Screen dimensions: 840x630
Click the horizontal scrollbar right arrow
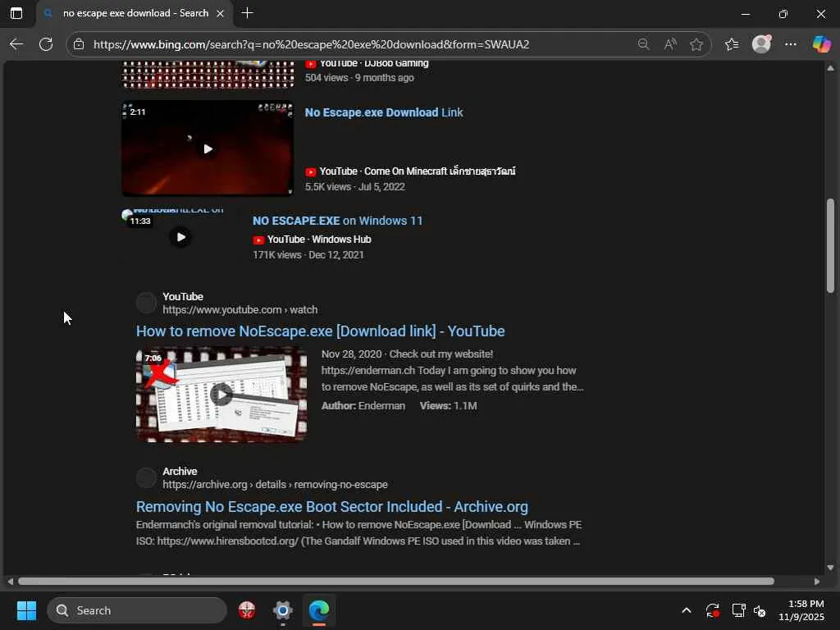click(x=817, y=582)
